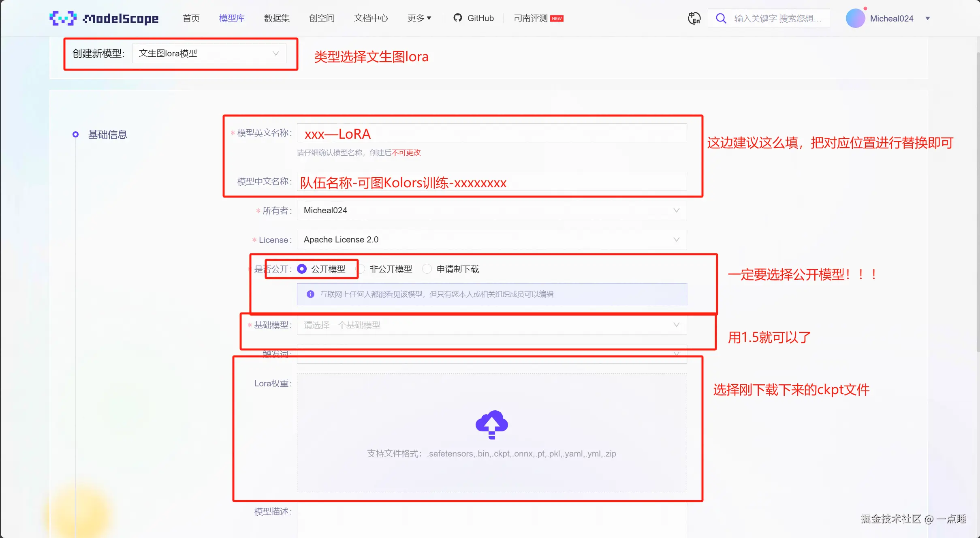The height and width of the screenshot is (538, 980).
Task: Open GitHub via its octocat icon
Action: 458,18
